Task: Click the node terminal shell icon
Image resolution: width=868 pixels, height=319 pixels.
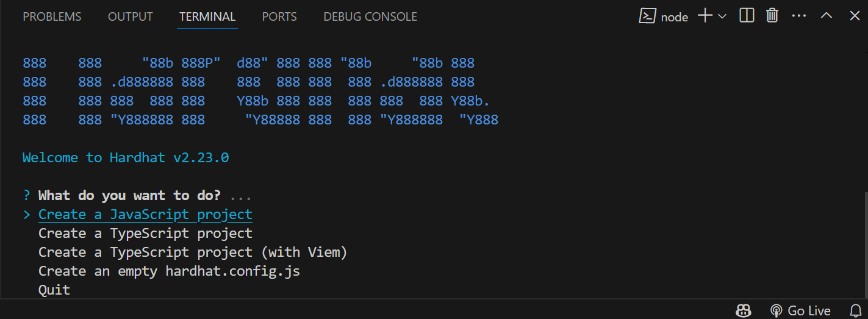Action: pyautogui.click(x=647, y=16)
